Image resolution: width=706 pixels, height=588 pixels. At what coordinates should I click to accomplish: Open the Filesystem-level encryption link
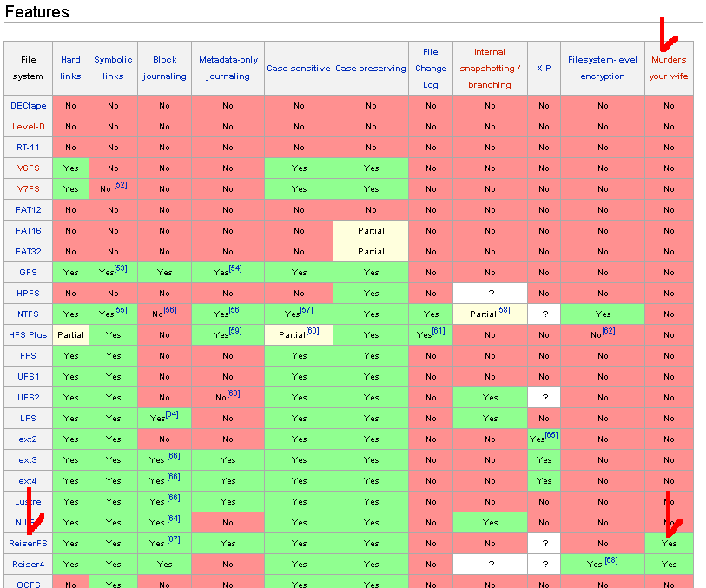tap(602, 68)
